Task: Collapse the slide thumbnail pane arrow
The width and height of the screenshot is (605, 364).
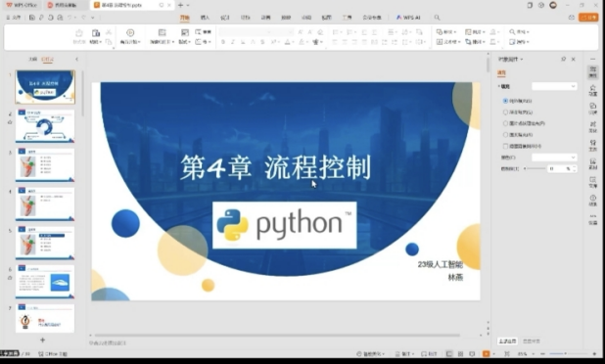Action: point(76,59)
